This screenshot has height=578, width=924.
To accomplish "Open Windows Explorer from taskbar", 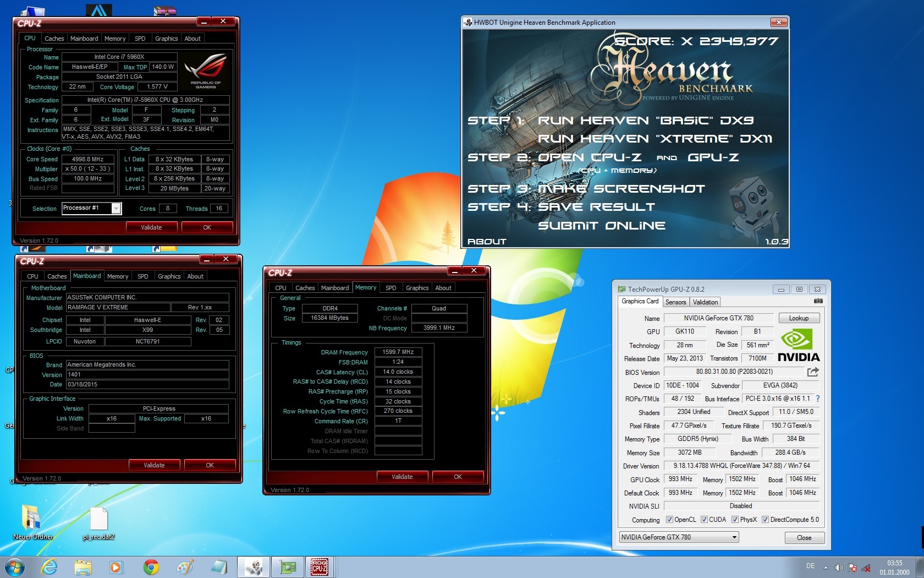I will tap(83, 567).
